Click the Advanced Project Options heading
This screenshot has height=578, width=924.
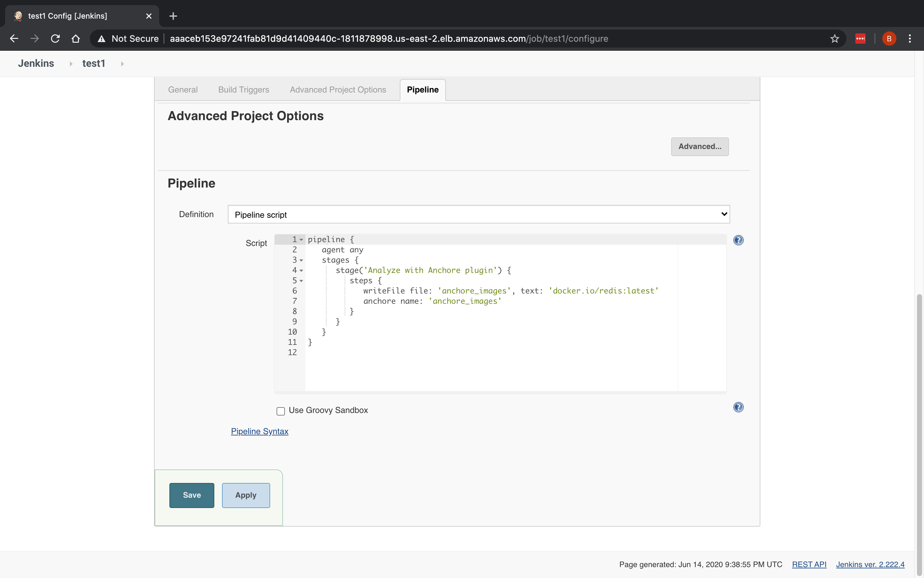coord(245,116)
